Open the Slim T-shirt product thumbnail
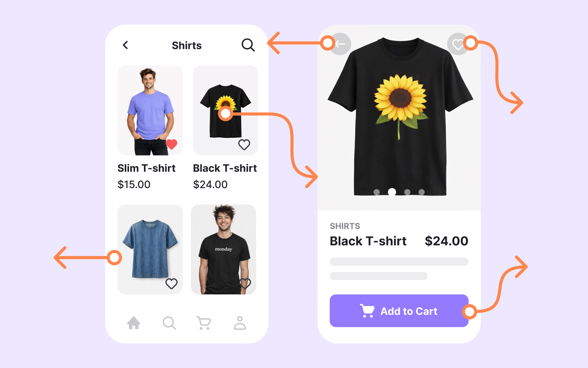 coord(150,110)
